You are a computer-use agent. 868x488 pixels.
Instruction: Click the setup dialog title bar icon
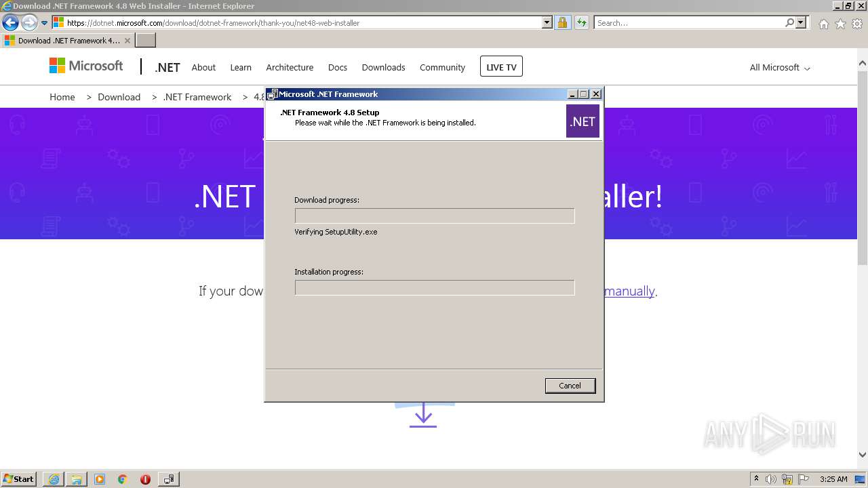(273, 94)
